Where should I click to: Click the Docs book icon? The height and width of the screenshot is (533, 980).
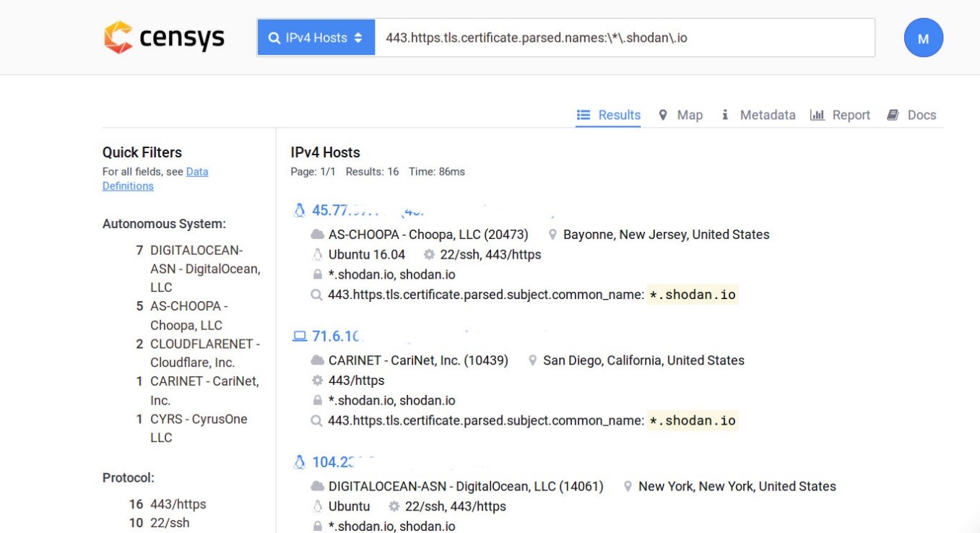(x=893, y=115)
